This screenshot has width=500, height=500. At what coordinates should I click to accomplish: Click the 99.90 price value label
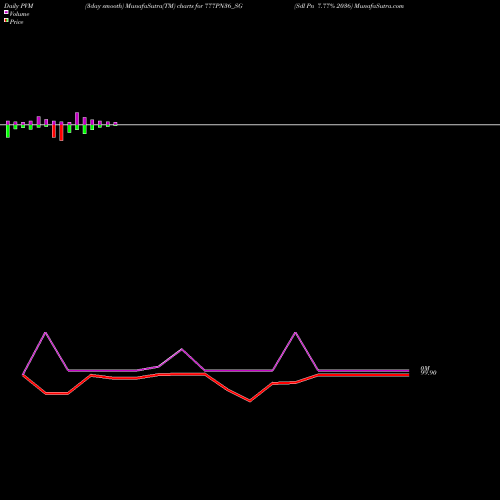(x=428, y=373)
